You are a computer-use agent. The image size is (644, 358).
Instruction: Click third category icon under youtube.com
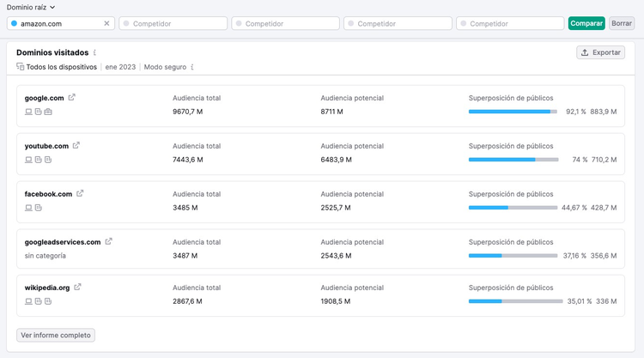pyautogui.click(x=48, y=160)
